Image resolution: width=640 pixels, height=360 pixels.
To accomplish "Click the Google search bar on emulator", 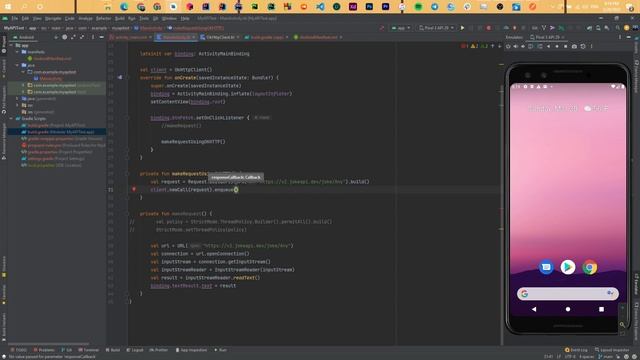I will pos(568,293).
